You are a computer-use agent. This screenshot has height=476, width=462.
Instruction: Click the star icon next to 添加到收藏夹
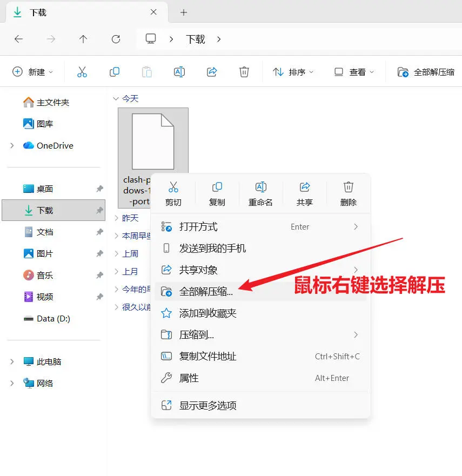tap(165, 313)
